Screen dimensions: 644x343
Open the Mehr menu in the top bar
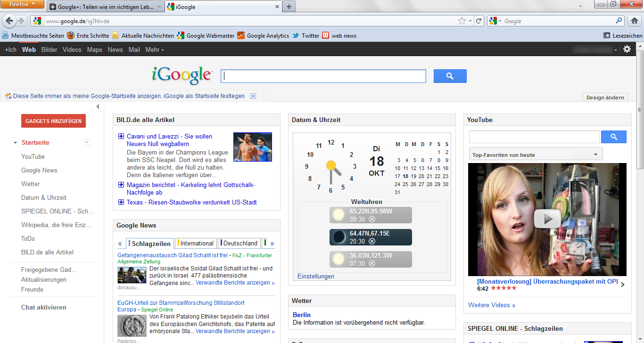(x=155, y=49)
